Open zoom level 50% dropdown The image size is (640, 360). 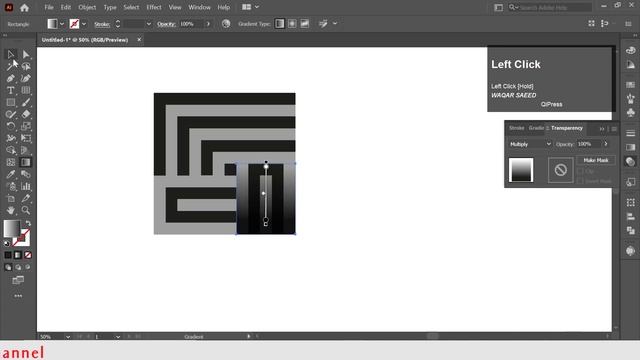pos(68,337)
